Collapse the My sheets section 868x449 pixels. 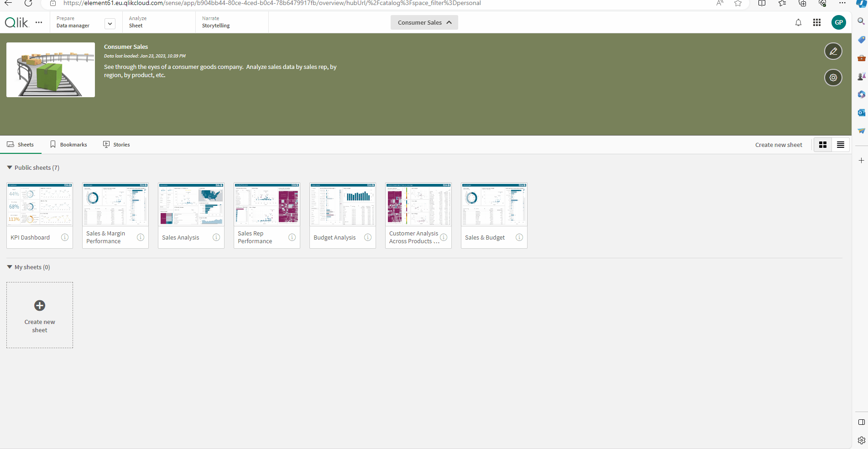tap(10, 267)
